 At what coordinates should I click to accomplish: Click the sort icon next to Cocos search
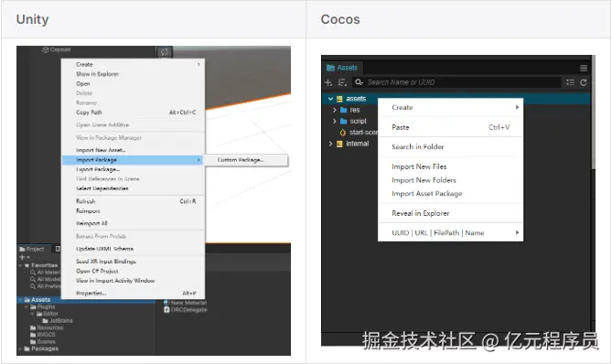pyautogui.click(x=342, y=82)
